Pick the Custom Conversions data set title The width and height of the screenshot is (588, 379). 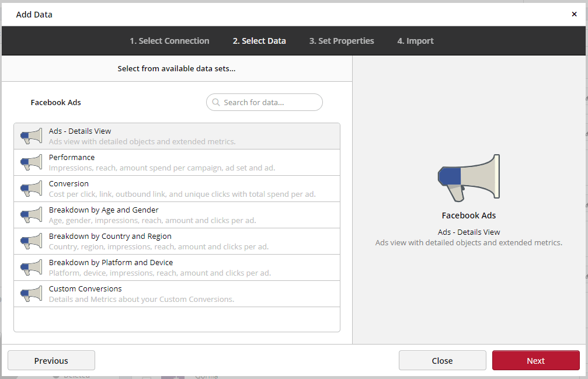point(85,288)
